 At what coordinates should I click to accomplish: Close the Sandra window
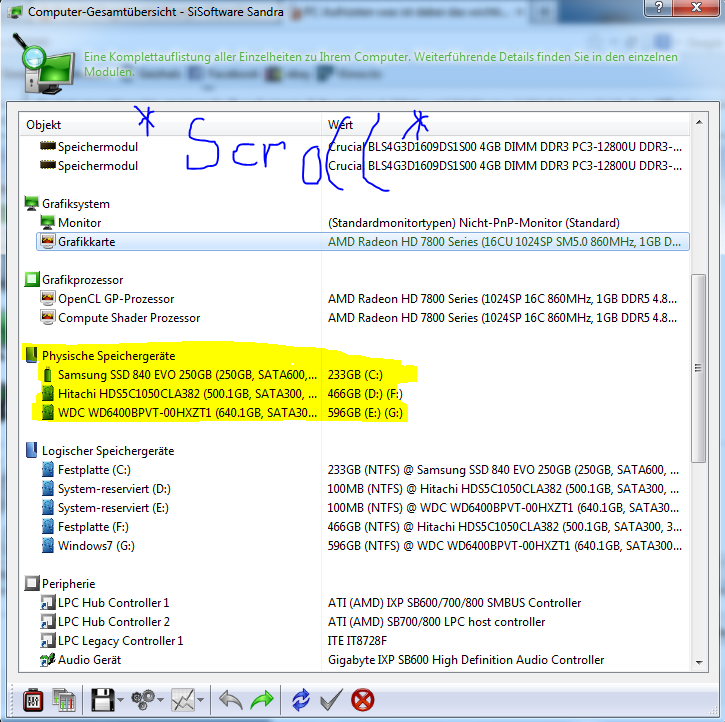tap(696, 7)
